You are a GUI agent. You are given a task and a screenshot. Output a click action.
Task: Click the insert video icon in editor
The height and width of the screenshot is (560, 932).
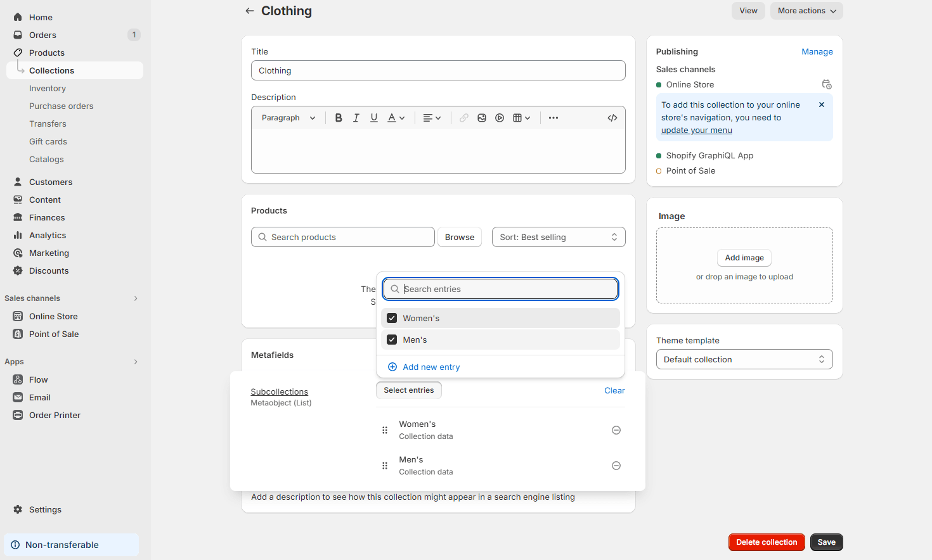point(500,118)
